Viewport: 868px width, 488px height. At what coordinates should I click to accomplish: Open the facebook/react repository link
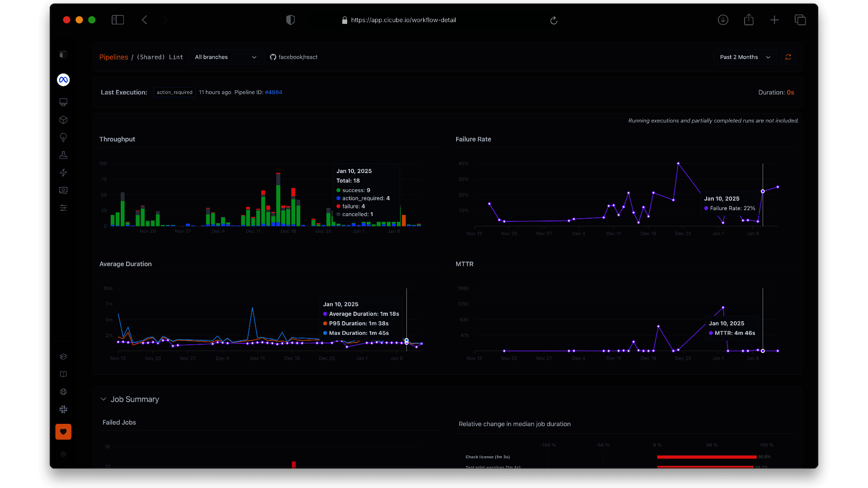(294, 57)
